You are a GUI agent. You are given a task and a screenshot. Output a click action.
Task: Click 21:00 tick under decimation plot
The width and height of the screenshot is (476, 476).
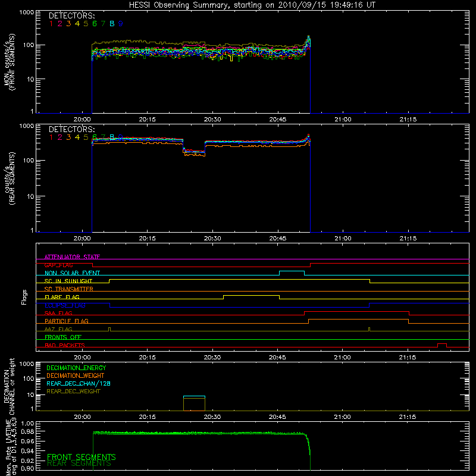click(343, 417)
